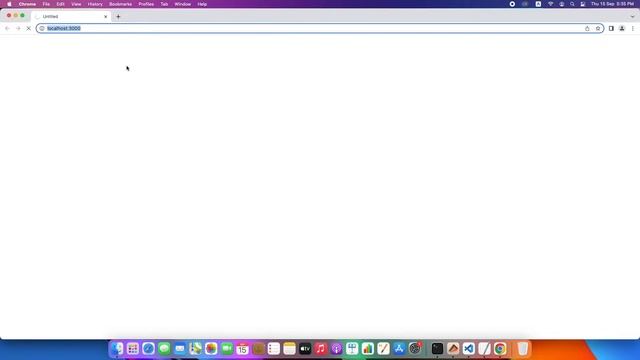Image resolution: width=640 pixels, height=360 pixels.
Task: Open Maps from the dock
Action: coord(196,349)
